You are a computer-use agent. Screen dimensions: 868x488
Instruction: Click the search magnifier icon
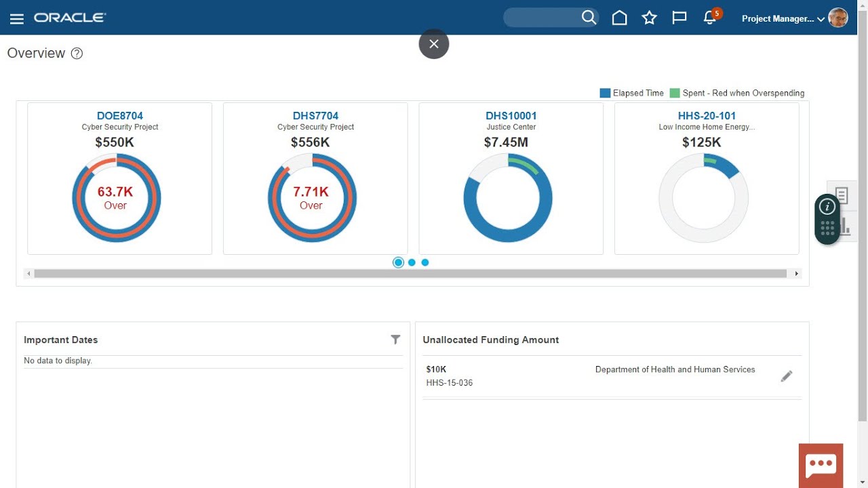point(589,18)
